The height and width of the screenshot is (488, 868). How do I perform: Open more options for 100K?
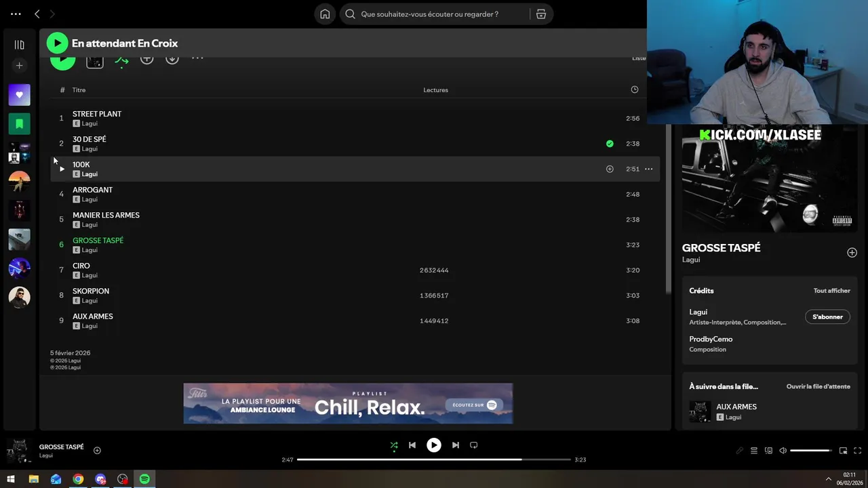[x=648, y=169]
